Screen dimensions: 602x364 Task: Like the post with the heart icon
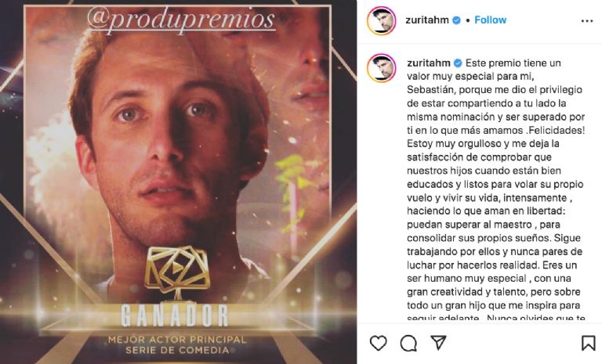[378, 343]
